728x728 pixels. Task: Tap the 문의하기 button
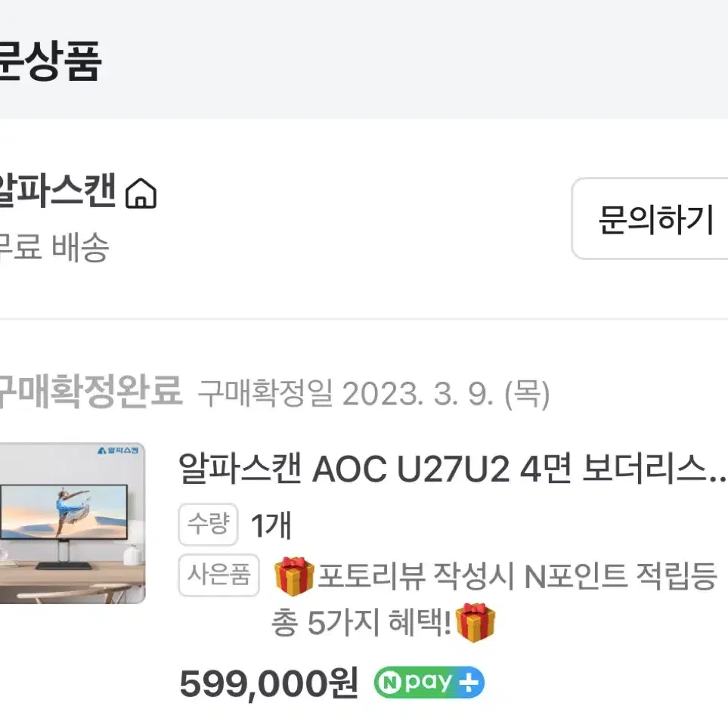click(650, 218)
